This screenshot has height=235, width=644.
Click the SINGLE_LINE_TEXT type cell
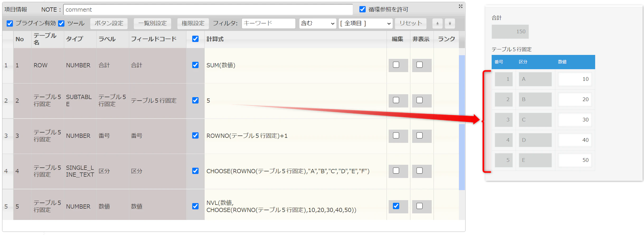[80, 171]
